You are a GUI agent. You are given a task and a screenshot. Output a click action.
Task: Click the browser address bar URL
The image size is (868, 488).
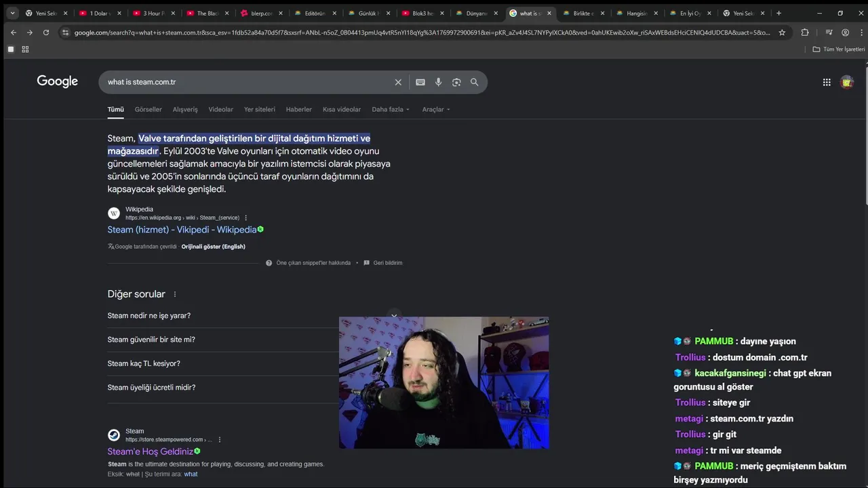click(422, 33)
